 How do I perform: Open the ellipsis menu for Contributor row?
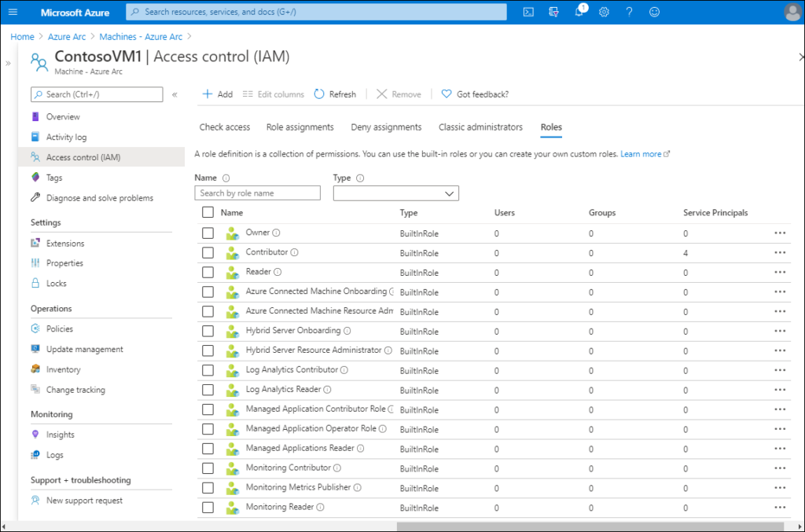[x=780, y=252]
